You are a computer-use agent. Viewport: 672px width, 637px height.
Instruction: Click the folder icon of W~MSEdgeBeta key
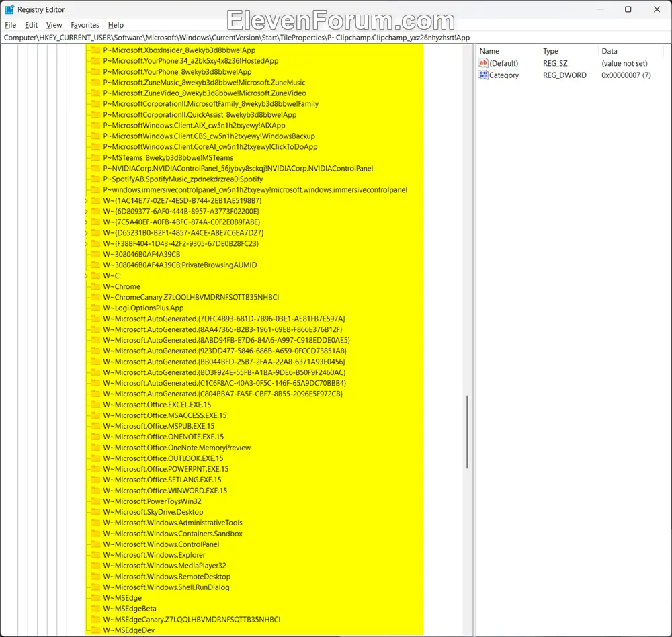click(x=95, y=609)
